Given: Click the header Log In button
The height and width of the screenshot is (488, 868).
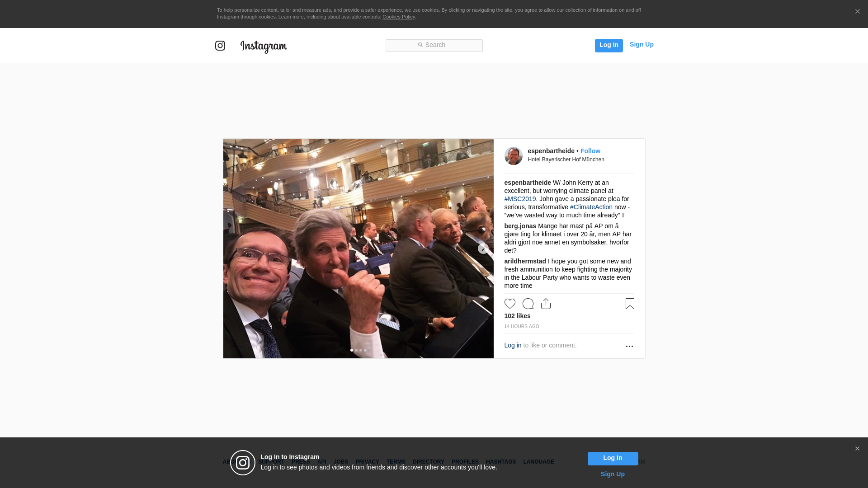Looking at the screenshot, I should pos(609,45).
